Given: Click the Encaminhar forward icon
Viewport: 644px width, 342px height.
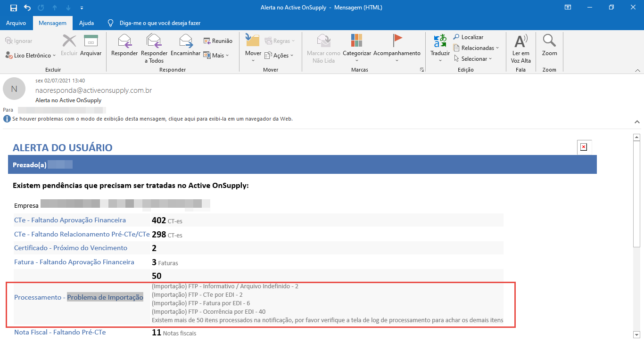Looking at the screenshot, I should 185,42.
